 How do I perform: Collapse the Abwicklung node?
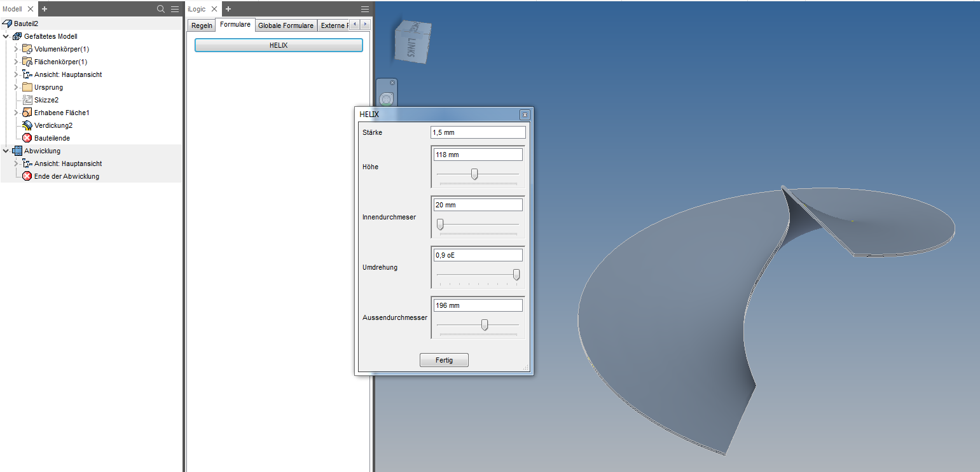[x=6, y=151]
